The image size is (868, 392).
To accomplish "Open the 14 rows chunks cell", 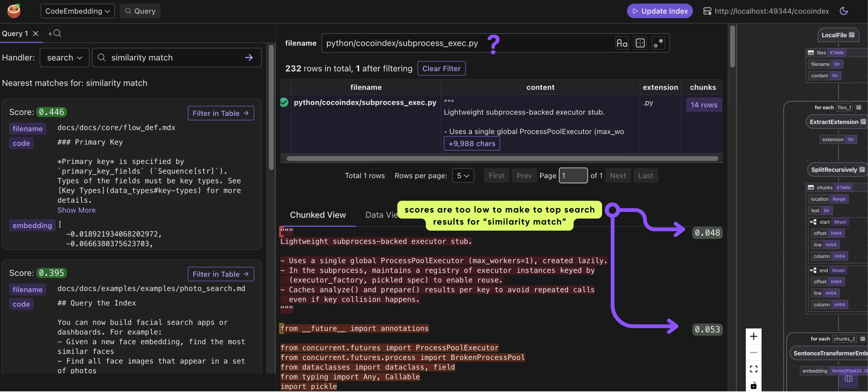I will point(704,105).
